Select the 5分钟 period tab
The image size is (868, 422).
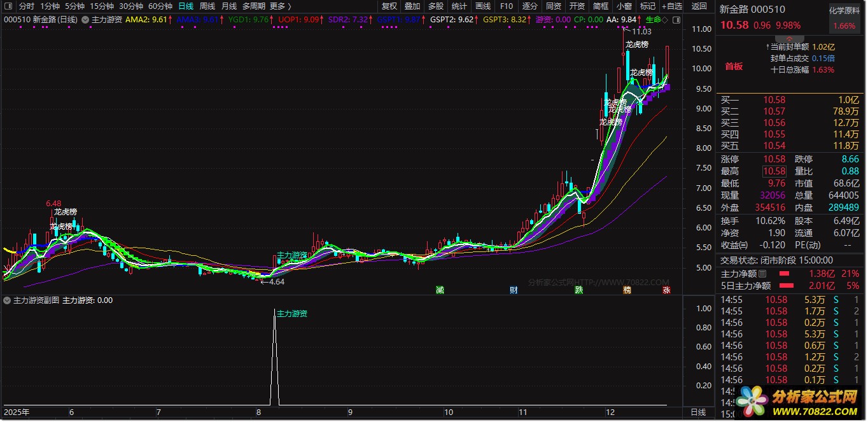[74, 6]
